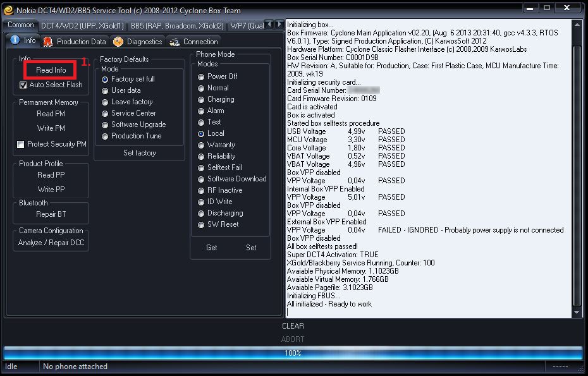Click the Write PP button
588x376 pixels.
coord(51,190)
